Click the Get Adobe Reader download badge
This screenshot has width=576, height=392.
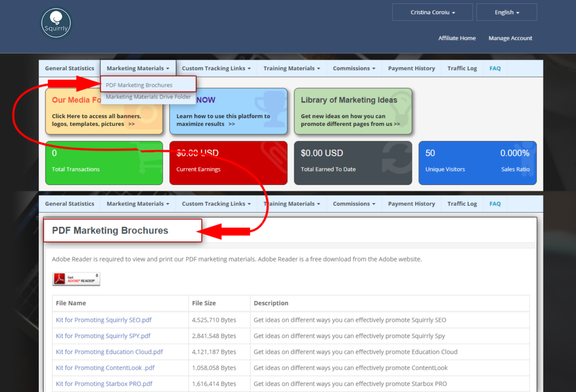[x=76, y=279]
